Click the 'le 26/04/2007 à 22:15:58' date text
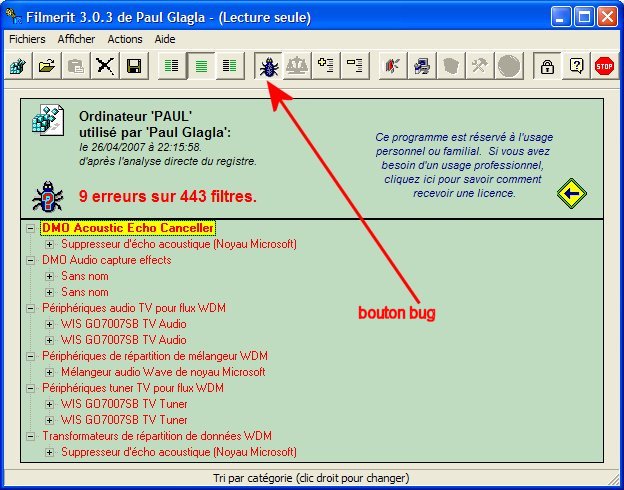The height and width of the screenshot is (490, 624). [140, 147]
